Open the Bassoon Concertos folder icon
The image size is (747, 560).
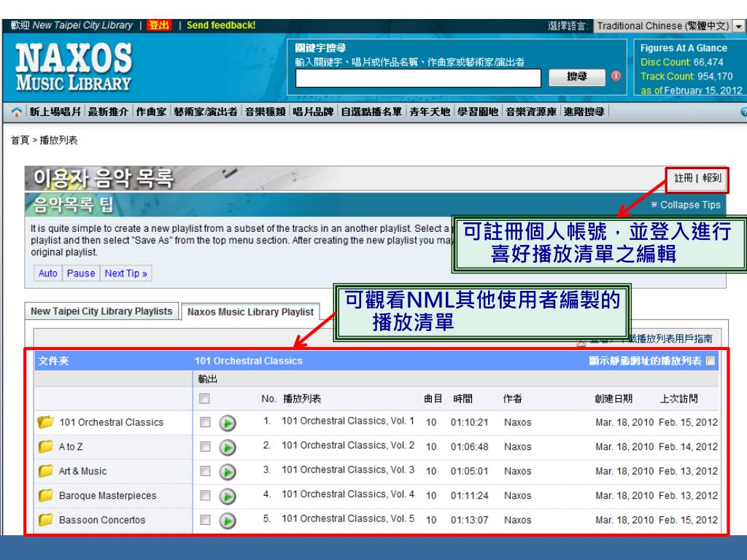pos(46,519)
